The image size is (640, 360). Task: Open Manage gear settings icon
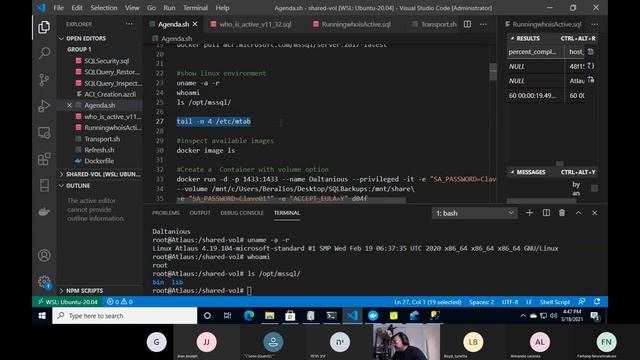tap(44, 282)
